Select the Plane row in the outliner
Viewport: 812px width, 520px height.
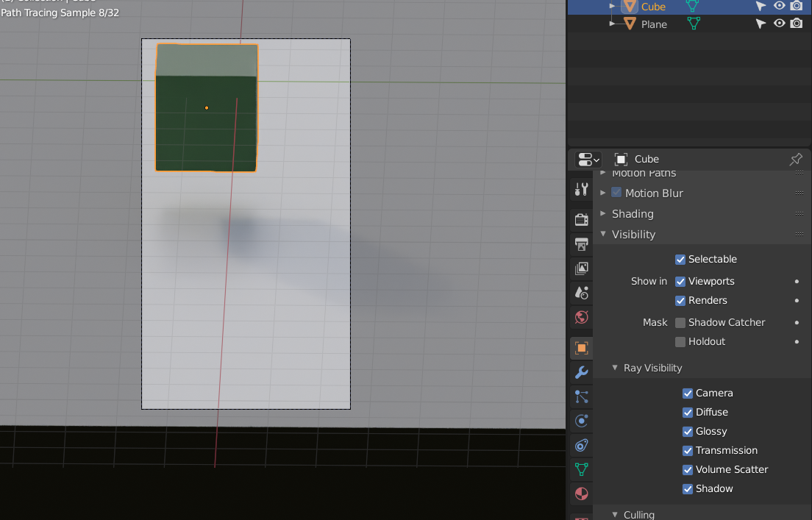689,24
